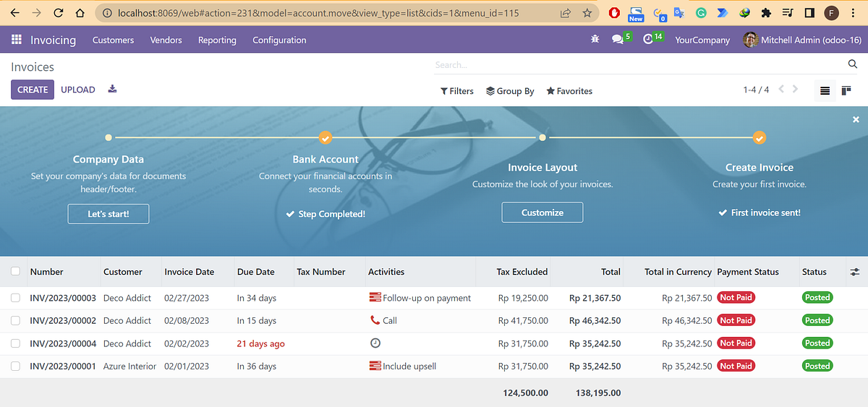Click the Call phone activity icon
The width and height of the screenshot is (868, 407).
click(x=375, y=320)
